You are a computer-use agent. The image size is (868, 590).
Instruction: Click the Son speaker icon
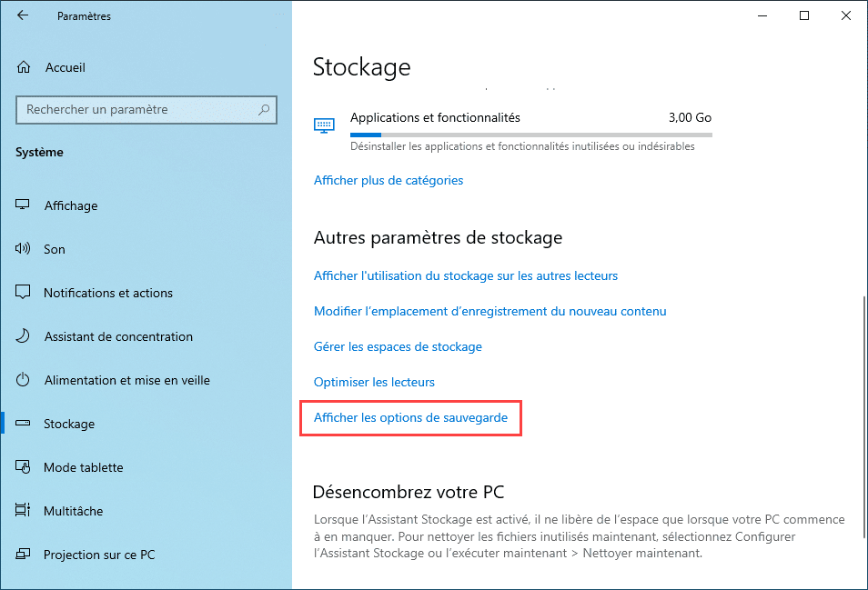pos(23,249)
